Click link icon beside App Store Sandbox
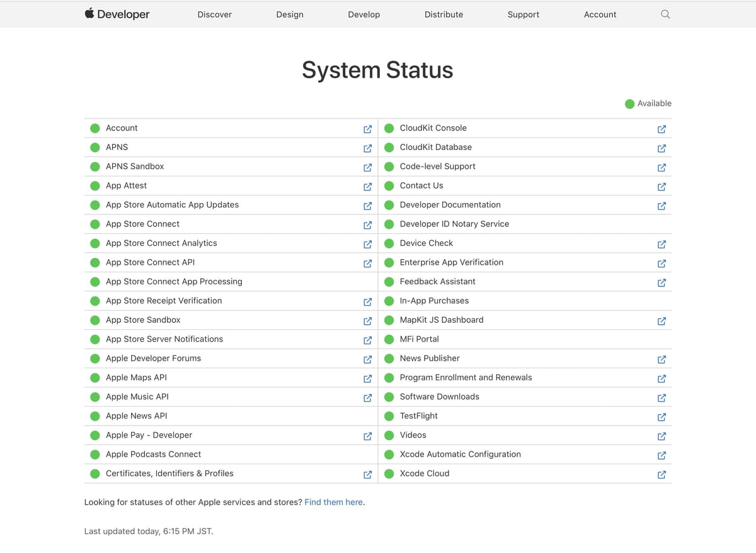This screenshot has width=756, height=553. [x=367, y=321]
